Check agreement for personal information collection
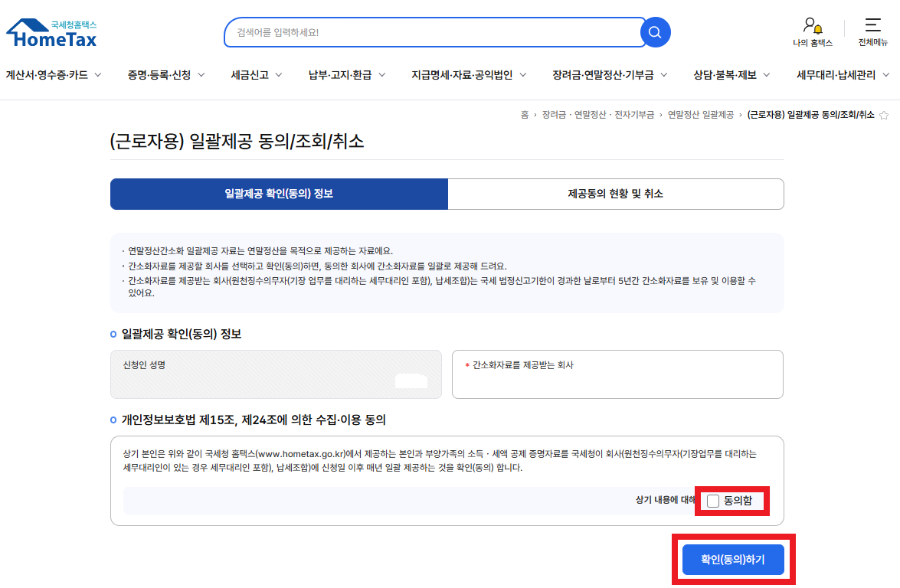Image resolution: width=900 pixels, height=588 pixels. point(714,501)
